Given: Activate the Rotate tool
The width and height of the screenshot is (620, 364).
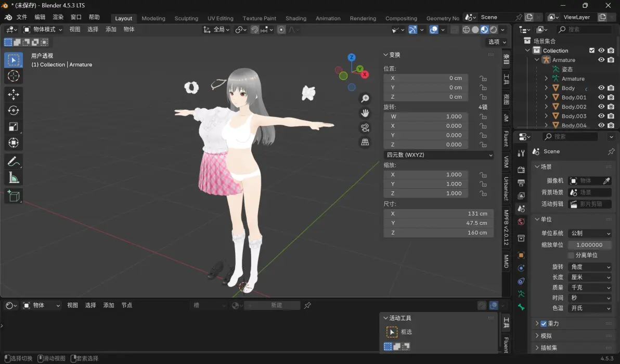Looking at the screenshot, I should 14,110.
